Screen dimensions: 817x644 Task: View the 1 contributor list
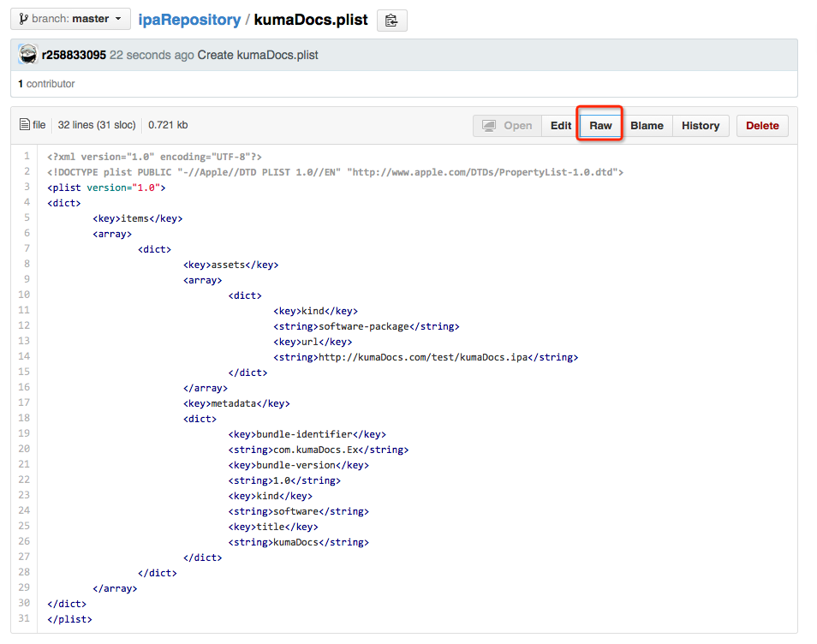click(x=46, y=84)
